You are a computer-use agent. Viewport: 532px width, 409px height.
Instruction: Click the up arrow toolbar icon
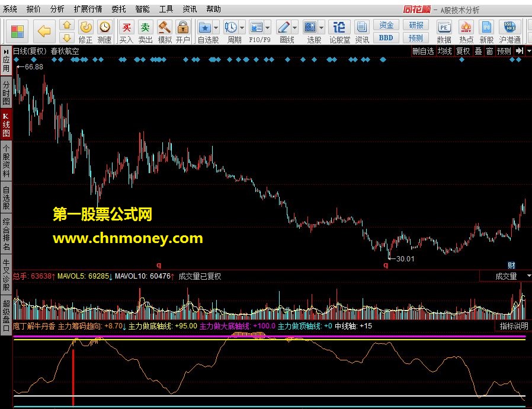(67, 25)
